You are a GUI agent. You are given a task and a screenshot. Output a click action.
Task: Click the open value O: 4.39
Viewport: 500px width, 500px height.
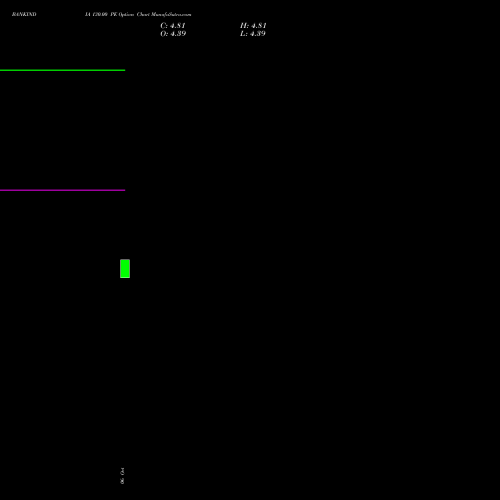point(173,34)
